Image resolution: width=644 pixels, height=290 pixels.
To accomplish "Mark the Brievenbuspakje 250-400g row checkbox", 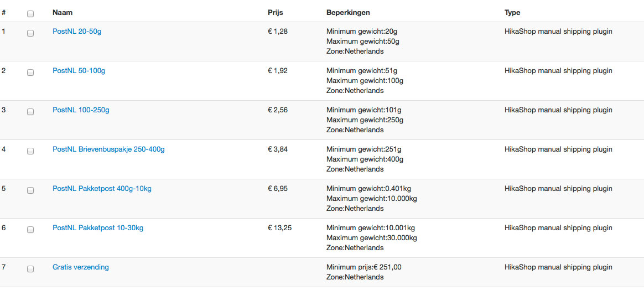I will point(30,151).
